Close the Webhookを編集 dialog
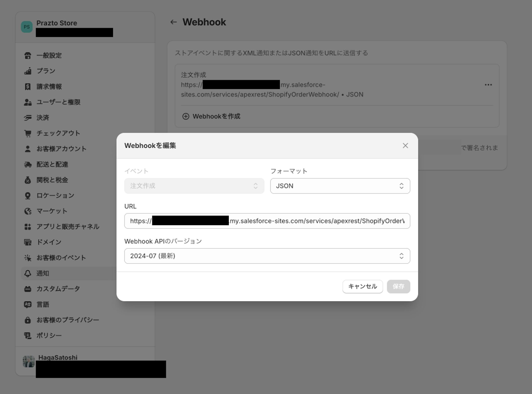The width and height of the screenshot is (532, 394). [405, 146]
